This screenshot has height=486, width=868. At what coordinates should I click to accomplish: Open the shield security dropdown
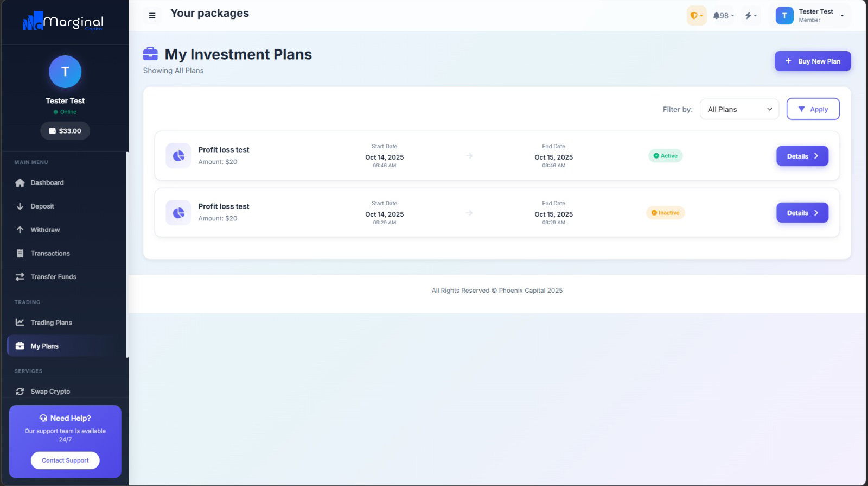click(x=696, y=16)
